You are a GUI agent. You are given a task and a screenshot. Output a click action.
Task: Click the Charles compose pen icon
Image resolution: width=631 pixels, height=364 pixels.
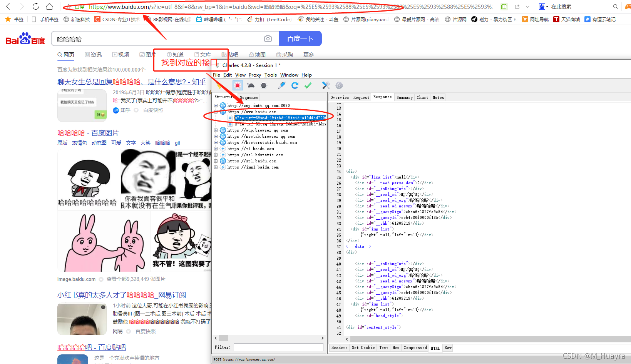tap(282, 85)
